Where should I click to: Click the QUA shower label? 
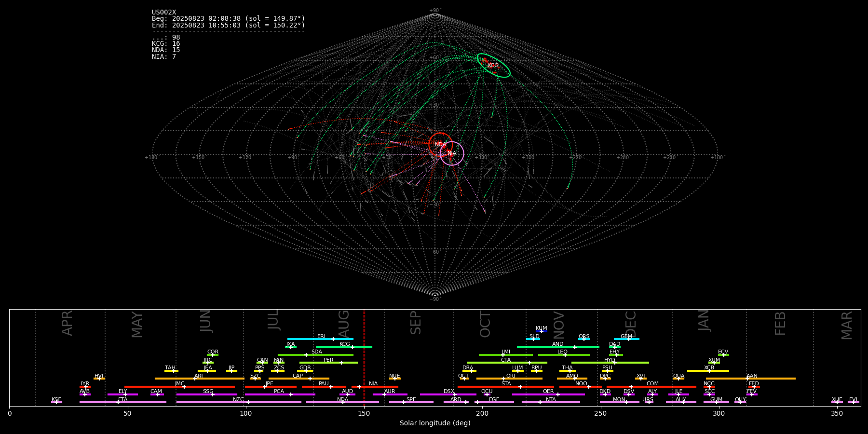click(x=678, y=376)
